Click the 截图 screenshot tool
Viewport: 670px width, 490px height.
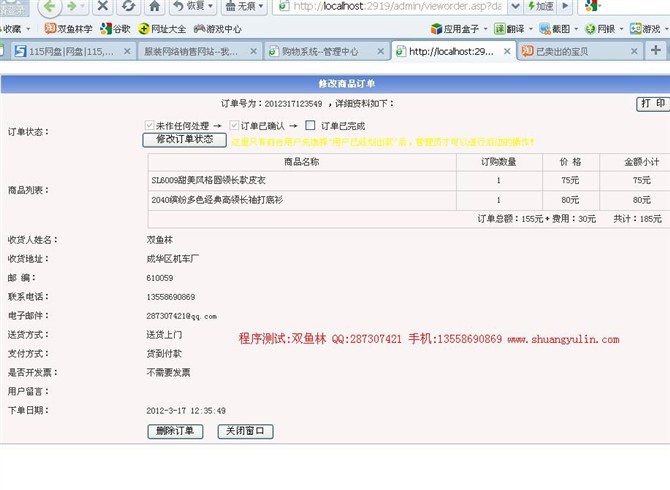tap(555, 29)
